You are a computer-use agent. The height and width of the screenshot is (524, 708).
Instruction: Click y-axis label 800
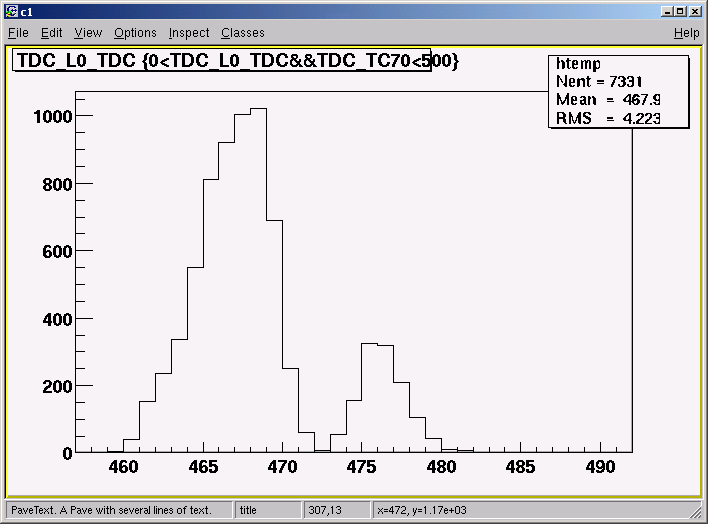pos(57,185)
